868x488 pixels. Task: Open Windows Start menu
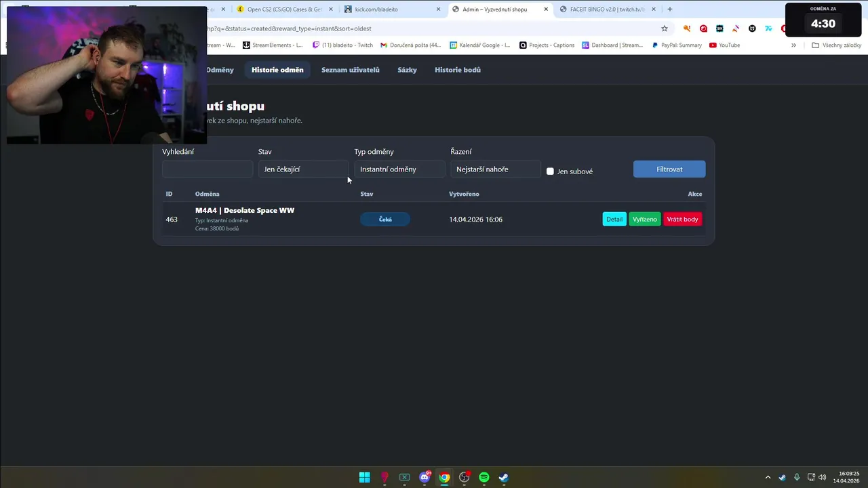tap(364, 477)
